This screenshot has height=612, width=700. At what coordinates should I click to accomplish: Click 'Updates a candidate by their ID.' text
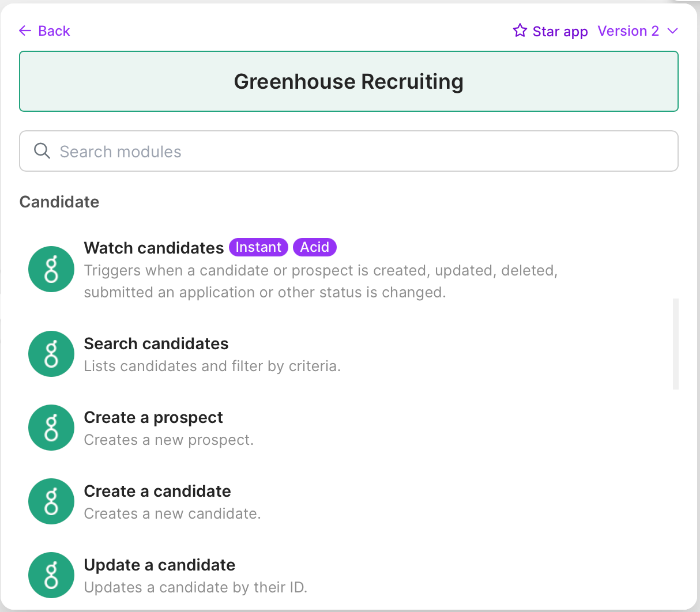[x=195, y=587]
